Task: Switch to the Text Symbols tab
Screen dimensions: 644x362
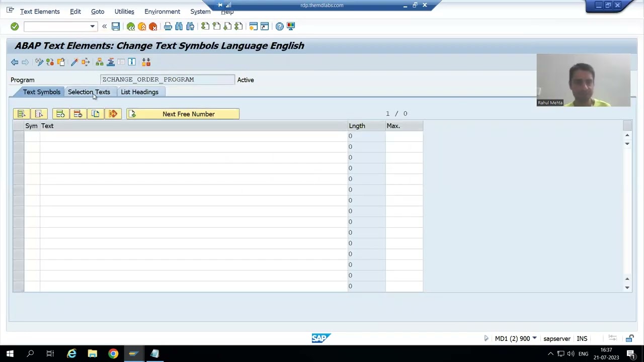Action: coord(41,92)
